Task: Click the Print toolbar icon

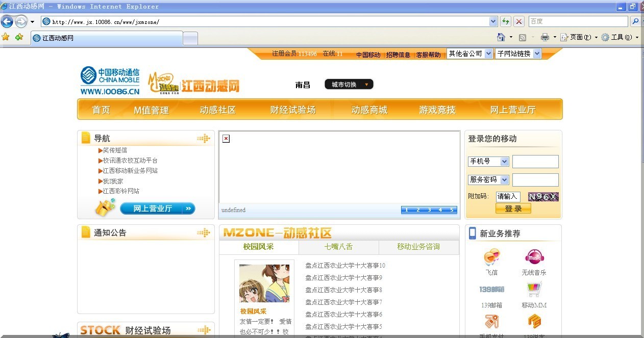Action: point(544,37)
